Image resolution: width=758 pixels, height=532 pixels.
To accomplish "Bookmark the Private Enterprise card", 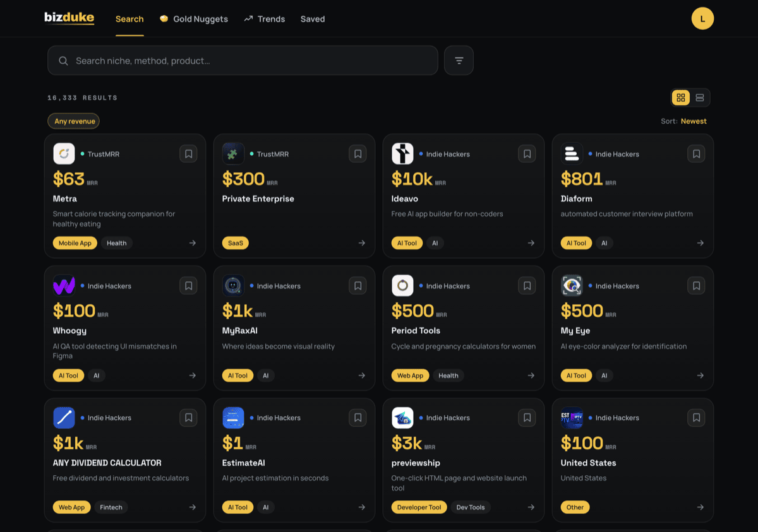I will click(358, 154).
